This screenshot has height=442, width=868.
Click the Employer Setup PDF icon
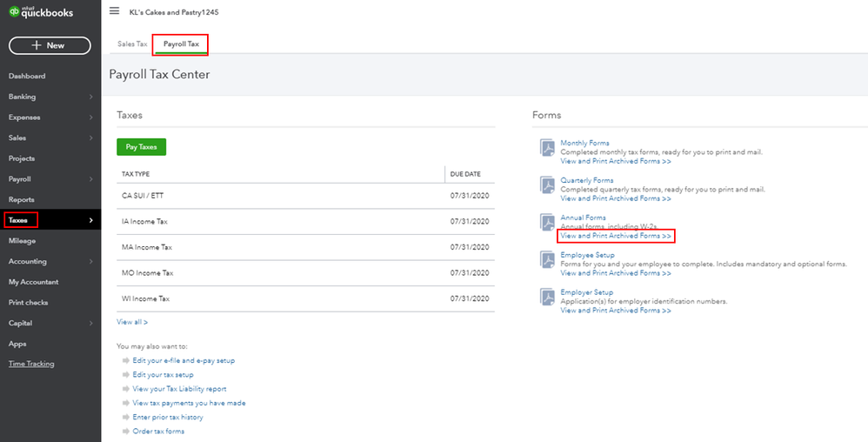[x=547, y=297]
